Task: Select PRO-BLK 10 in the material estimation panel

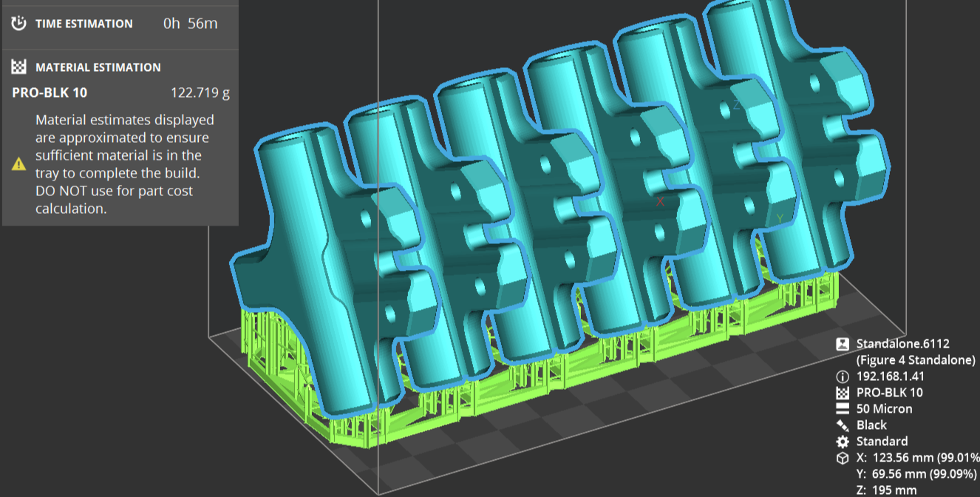Action: pos(50,93)
